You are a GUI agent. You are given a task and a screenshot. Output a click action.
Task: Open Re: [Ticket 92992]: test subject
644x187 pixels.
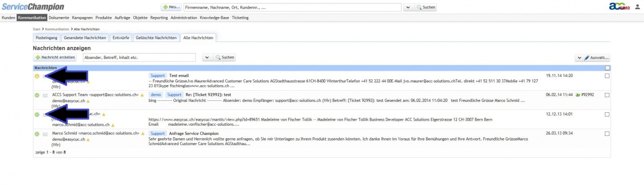click(208, 95)
